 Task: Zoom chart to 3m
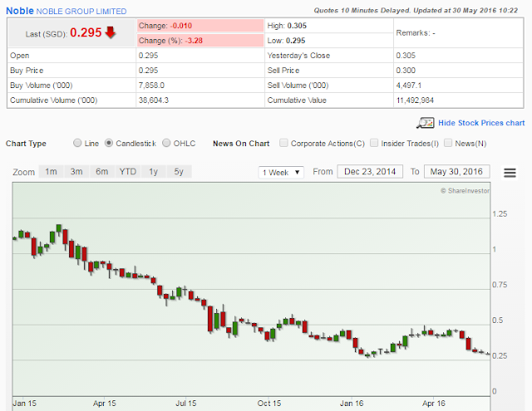(76, 172)
